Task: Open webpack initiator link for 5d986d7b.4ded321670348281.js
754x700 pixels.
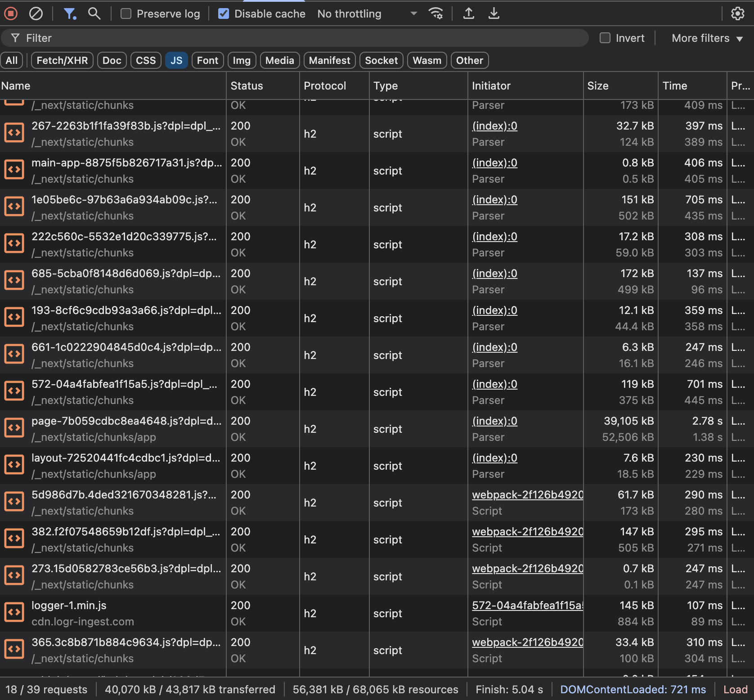Action: tap(527, 495)
